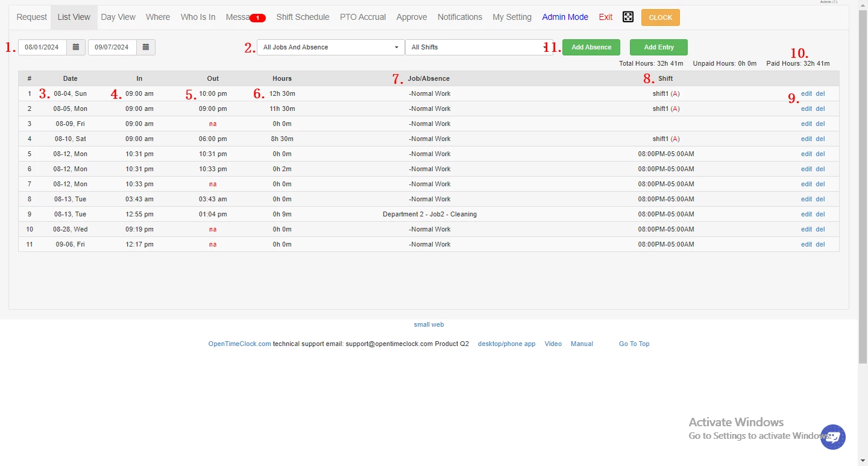Click the start date field 08/01/2024
868x466 pixels.
click(42, 47)
